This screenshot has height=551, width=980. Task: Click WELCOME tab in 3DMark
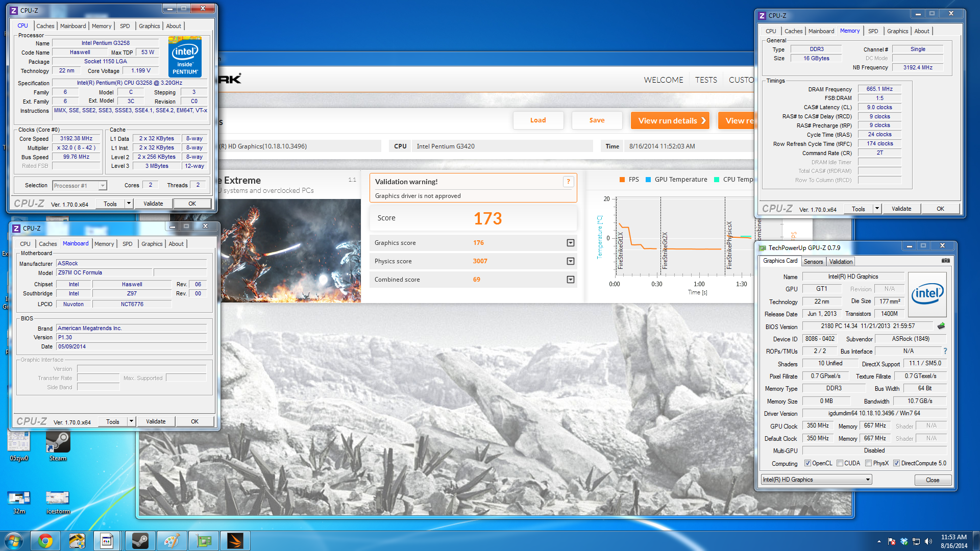coord(663,80)
